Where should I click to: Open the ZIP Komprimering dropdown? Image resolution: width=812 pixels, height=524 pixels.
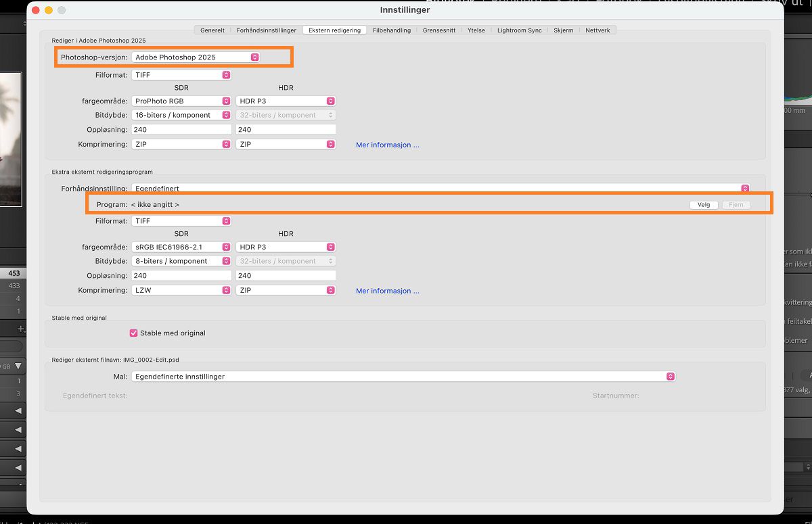coord(225,143)
